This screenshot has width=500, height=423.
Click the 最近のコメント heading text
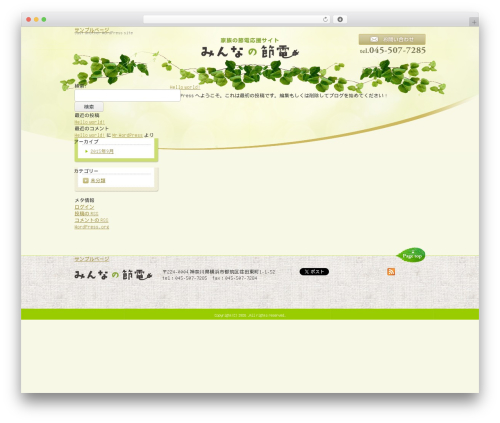pos(92,129)
